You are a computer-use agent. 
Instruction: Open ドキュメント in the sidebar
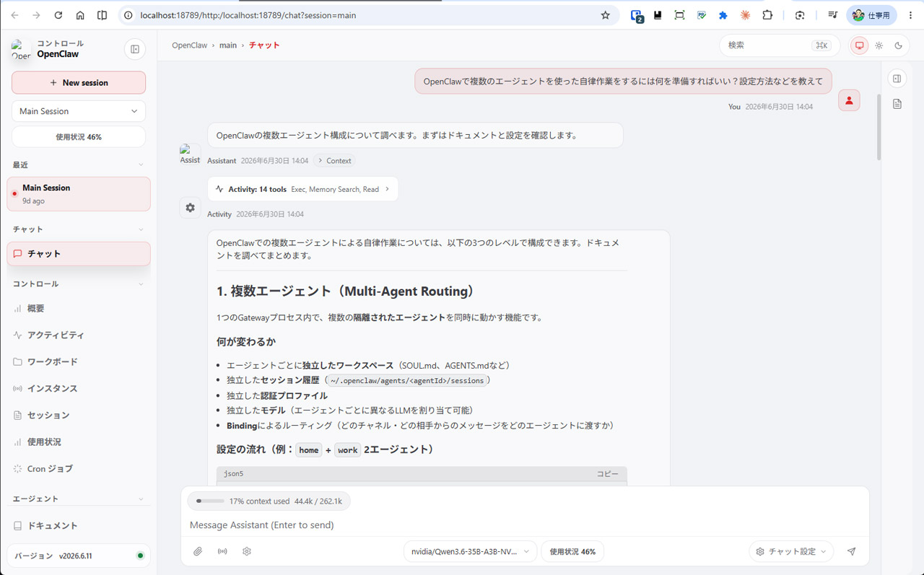79,526
